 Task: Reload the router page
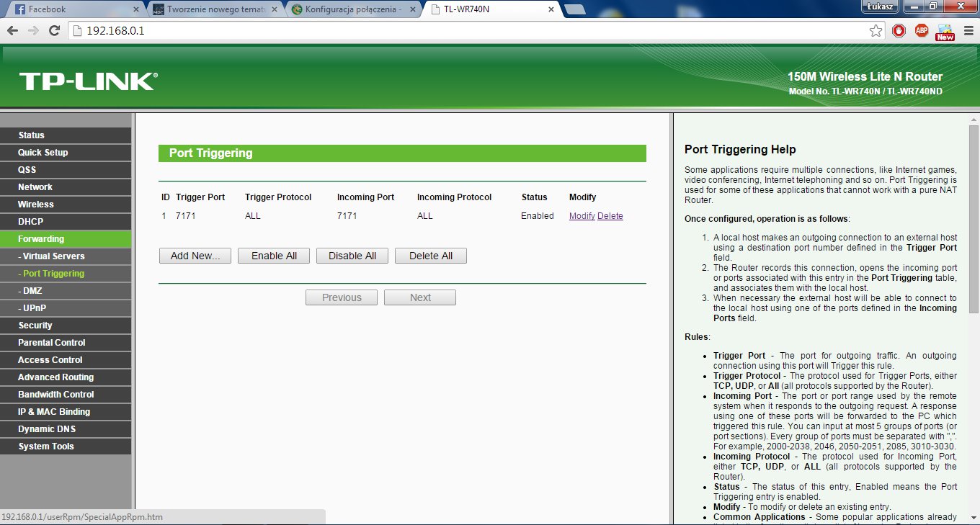(x=54, y=30)
